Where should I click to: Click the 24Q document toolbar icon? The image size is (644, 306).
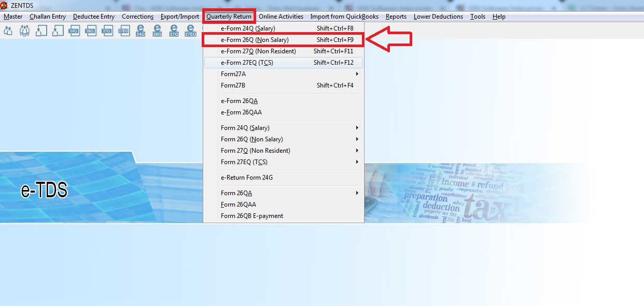point(73,31)
